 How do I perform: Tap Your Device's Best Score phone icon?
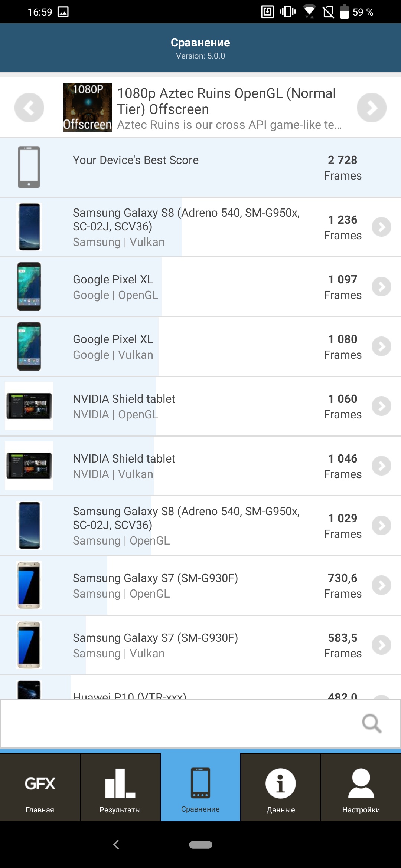click(x=29, y=167)
